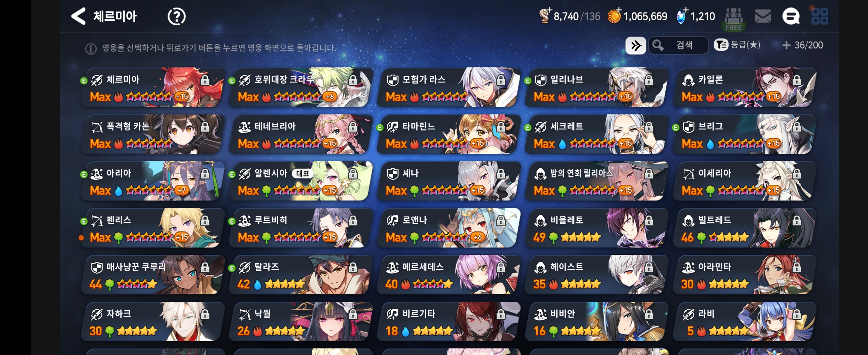868x355 pixels.
Task: Pick the 메르세데스 level 40 hero
Action: click(449, 274)
